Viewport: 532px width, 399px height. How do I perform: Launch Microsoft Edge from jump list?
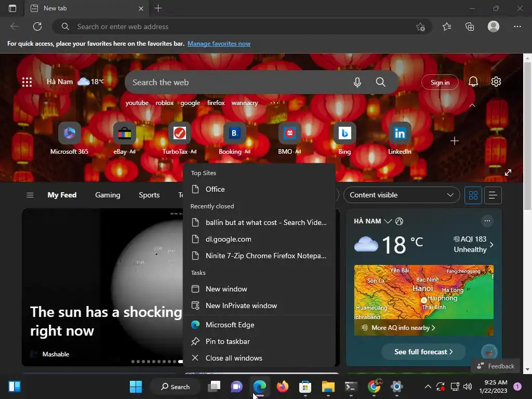(259, 325)
